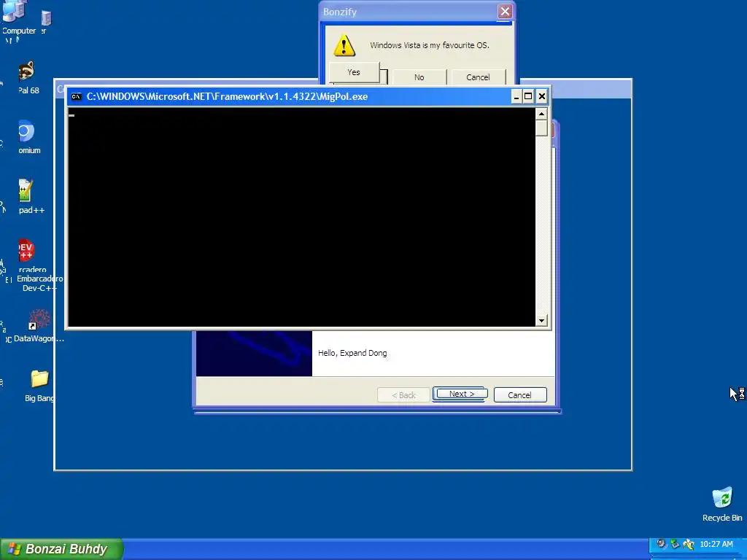
Task: Maximize the MigPol.exe console window
Action: point(528,97)
